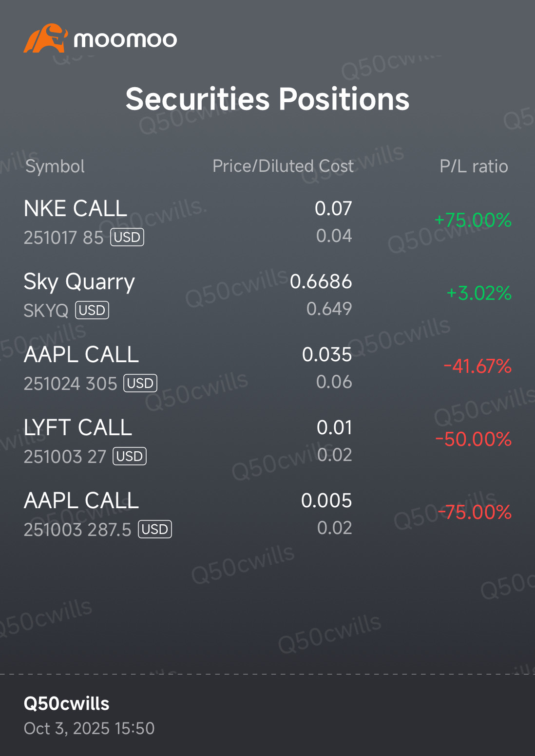Open the LYFT CALL position
This screenshot has width=535, height=756.
78,428
